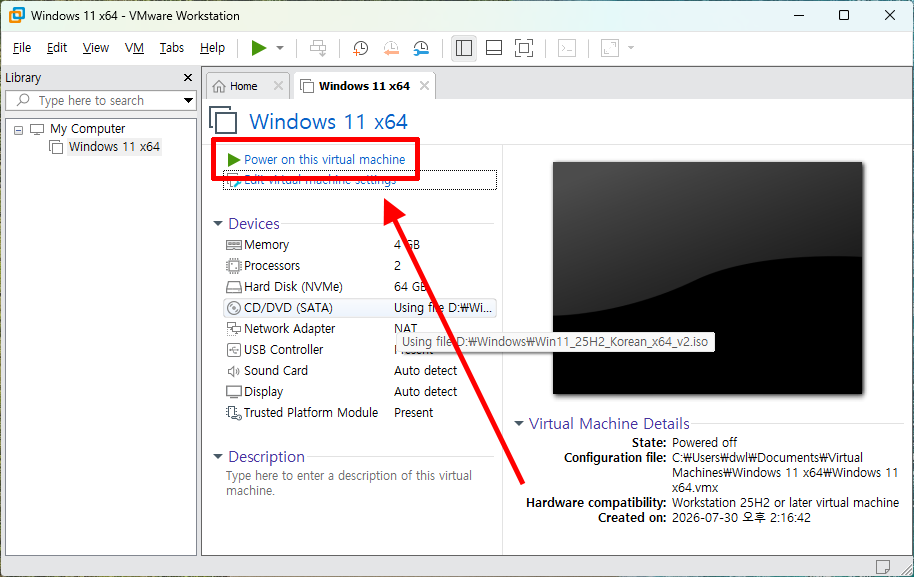The width and height of the screenshot is (914, 577).
Task: Open the VM menu
Action: tap(134, 48)
